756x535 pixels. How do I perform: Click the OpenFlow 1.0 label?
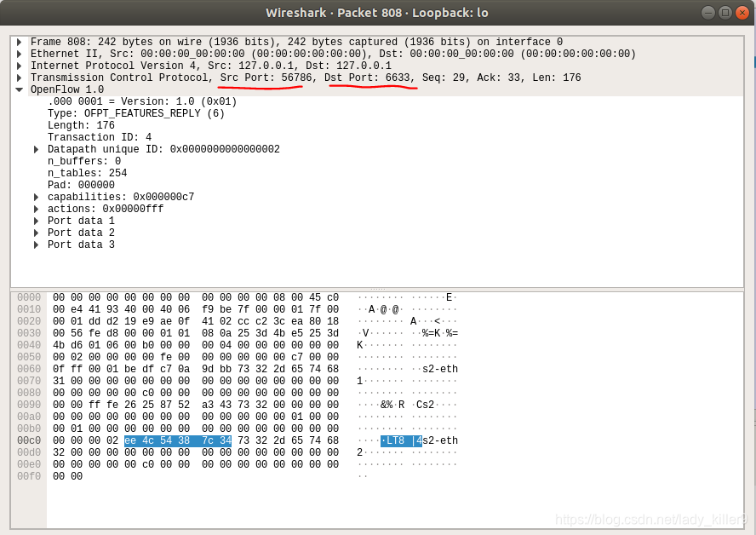pyautogui.click(x=67, y=89)
